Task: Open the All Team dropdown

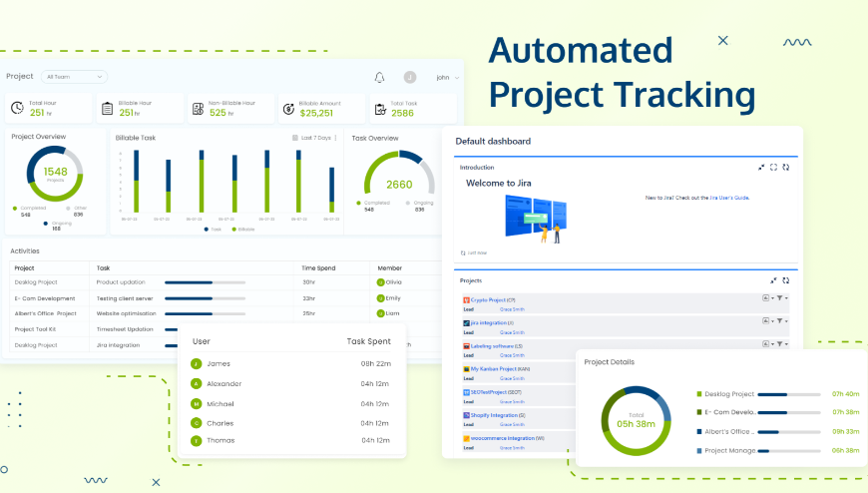Action: point(74,77)
